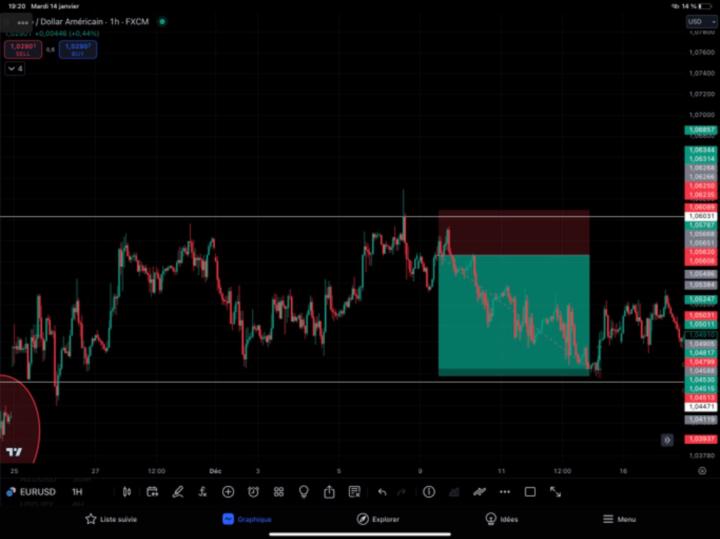
Task: Undo the last action with the undo arrow
Action: pyautogui.click(x=382, y=492)
